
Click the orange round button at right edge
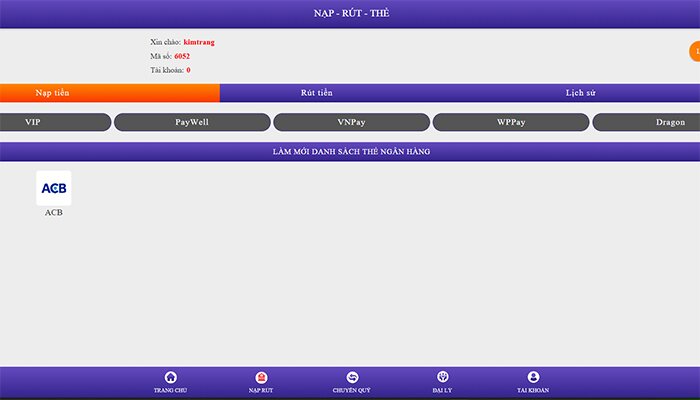pos(695,51)
